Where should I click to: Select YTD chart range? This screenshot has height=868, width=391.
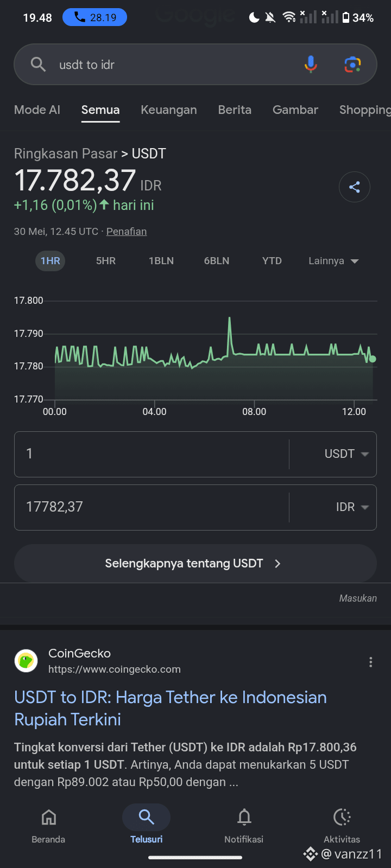[x=272, y=261]
